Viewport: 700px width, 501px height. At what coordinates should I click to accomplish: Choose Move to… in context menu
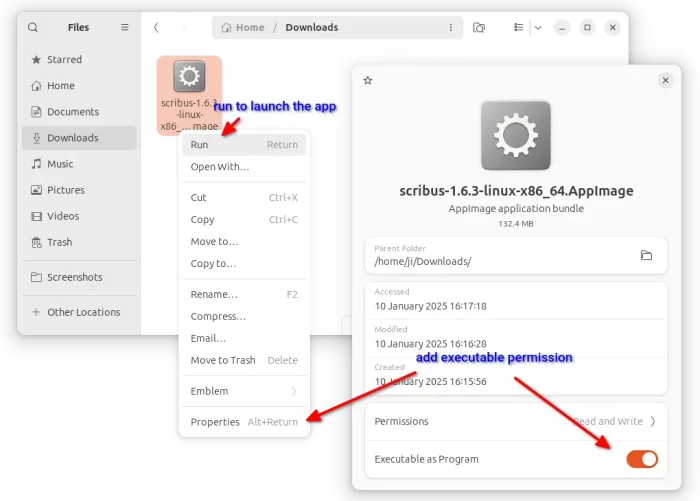(x=244, y=242)
